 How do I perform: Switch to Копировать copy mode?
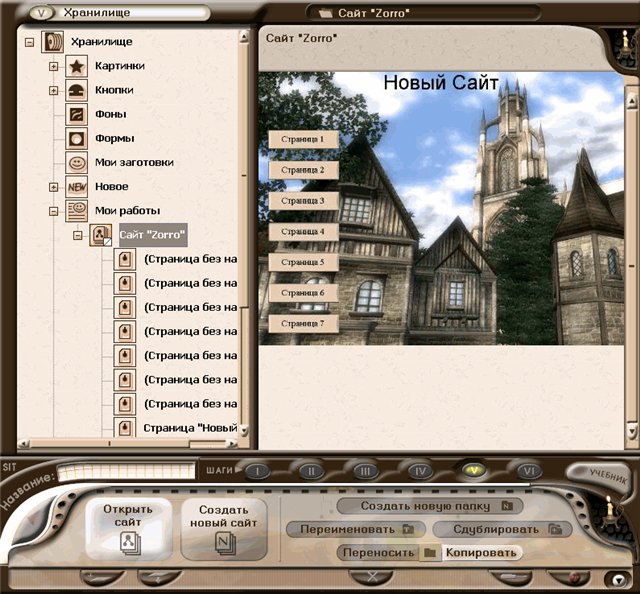[x=481, y=553]
